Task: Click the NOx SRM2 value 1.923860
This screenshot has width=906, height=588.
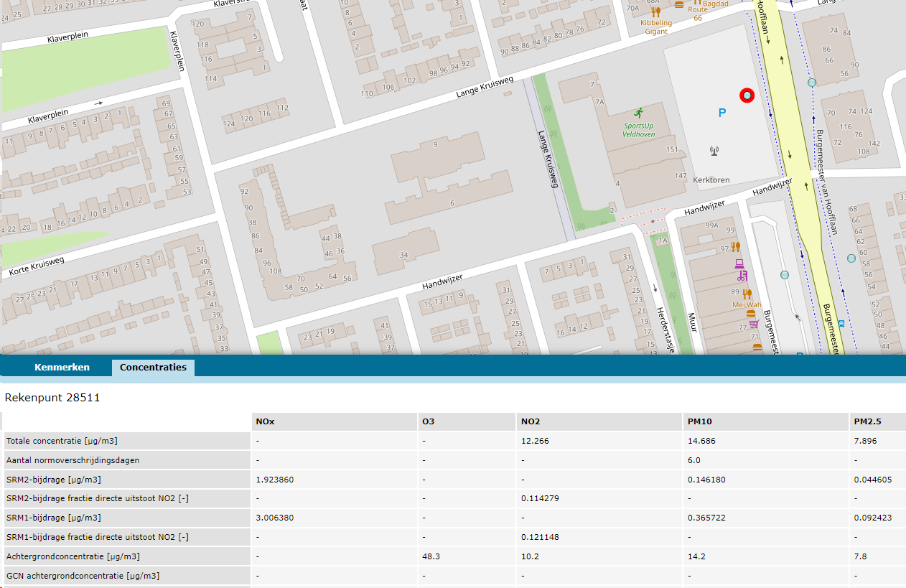Action: click(x=274, y=480)
